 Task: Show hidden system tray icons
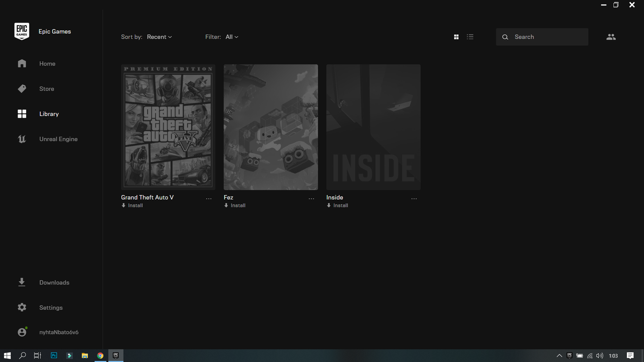(x=559, y=355)
